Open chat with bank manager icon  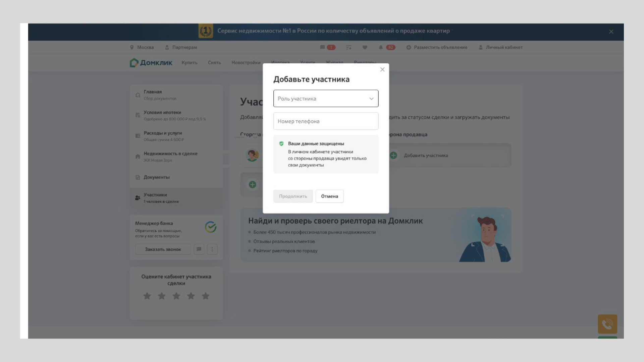click(x=199, y=249)
